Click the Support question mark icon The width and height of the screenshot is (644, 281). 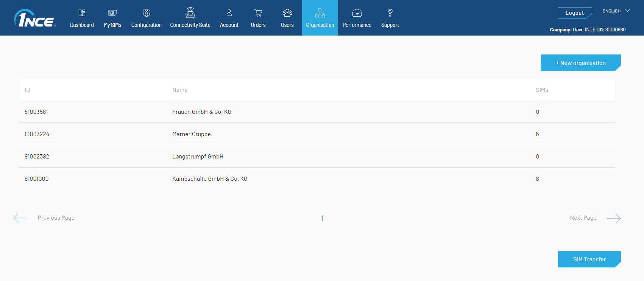[x=390, y=13]
